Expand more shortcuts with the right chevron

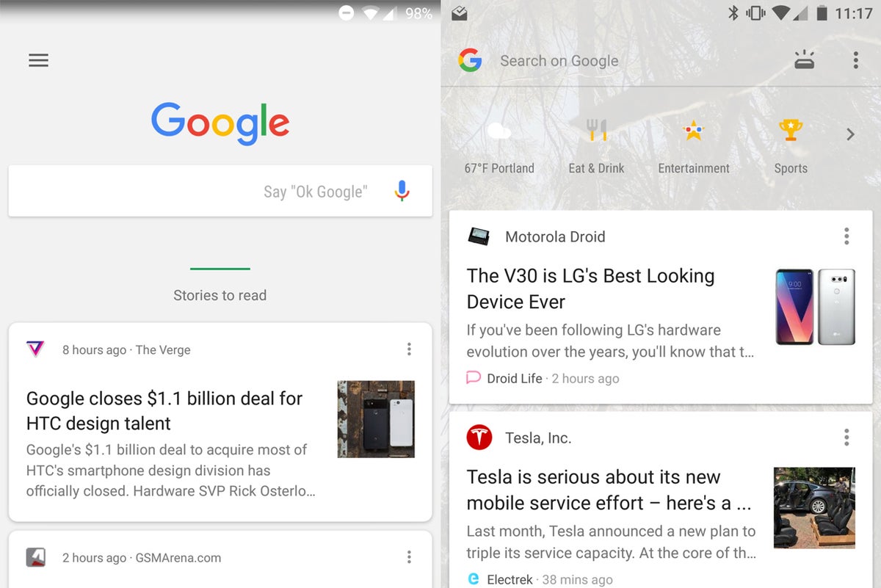click(850, 134)
